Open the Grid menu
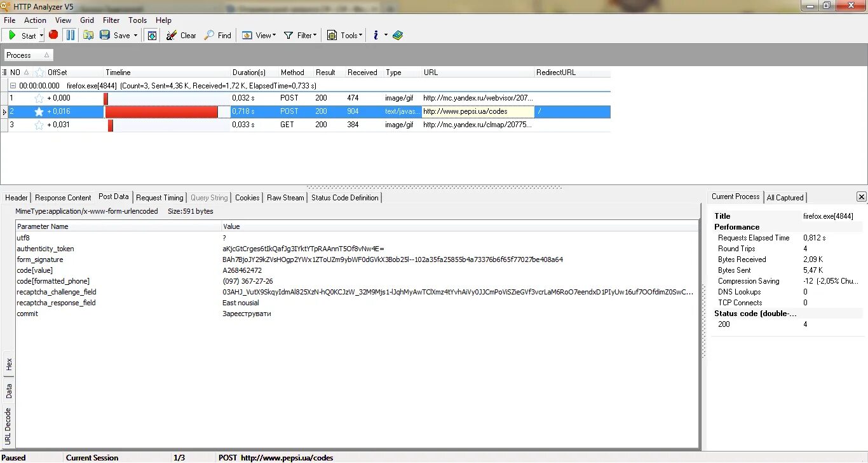The width and height of the screenshot is (868, 463). (x=87, y=20)
